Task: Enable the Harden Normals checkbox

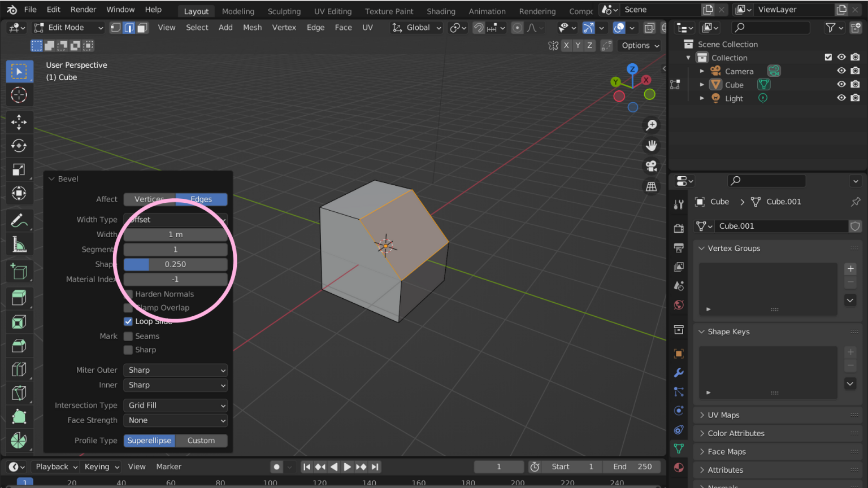Action: pyautogui.click(x=128, y=294)
